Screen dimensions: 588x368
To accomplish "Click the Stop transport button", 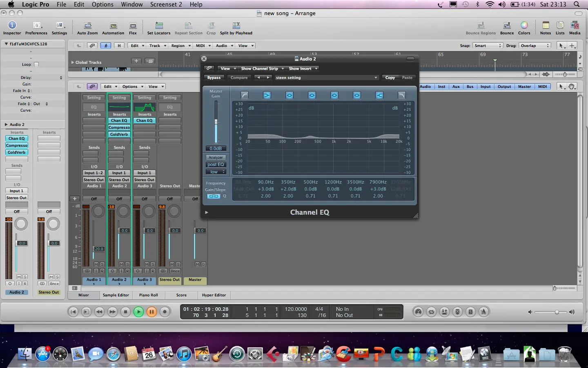I will [x=125, y=312].
